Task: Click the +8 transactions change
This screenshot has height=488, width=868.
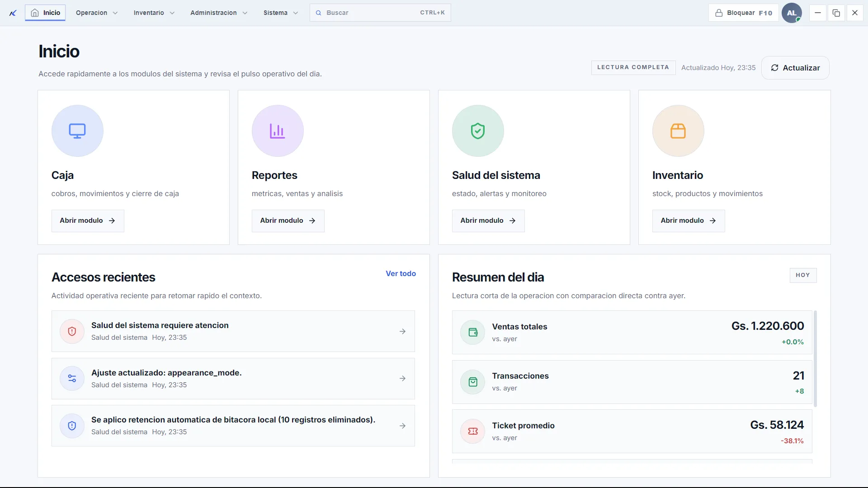Action: click(x=799, y=391)
